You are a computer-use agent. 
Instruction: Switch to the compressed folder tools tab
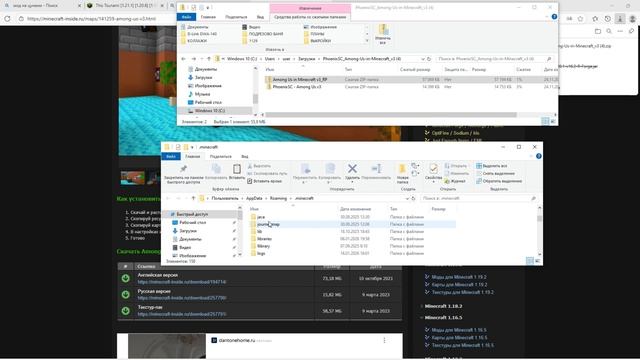tap(310, 17)
